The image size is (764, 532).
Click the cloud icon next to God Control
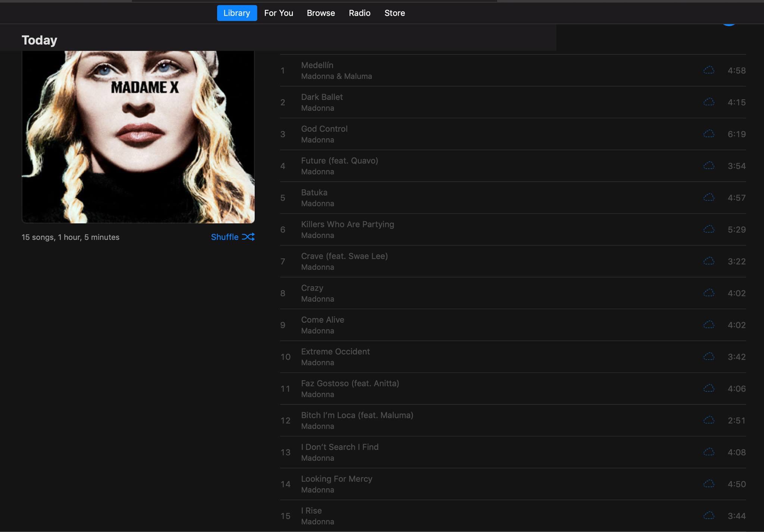click(x=709, y=134)
